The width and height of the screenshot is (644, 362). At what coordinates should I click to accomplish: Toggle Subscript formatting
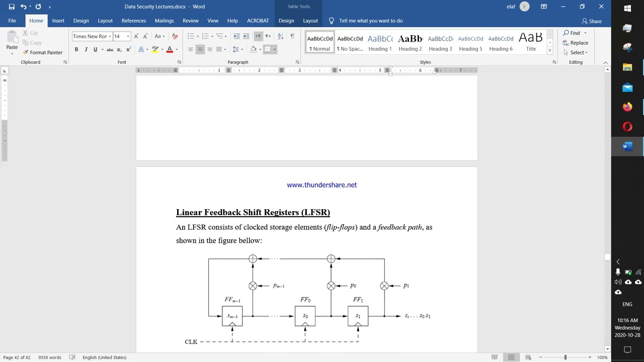pyautogui.click(x=119, y=49)
